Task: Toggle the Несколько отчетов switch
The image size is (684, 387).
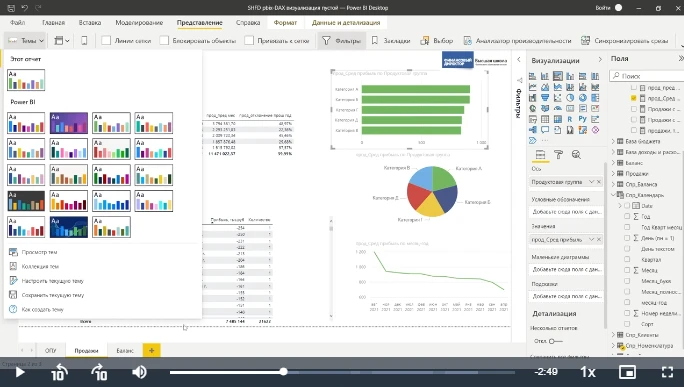Action: click(x=555, y=341)
